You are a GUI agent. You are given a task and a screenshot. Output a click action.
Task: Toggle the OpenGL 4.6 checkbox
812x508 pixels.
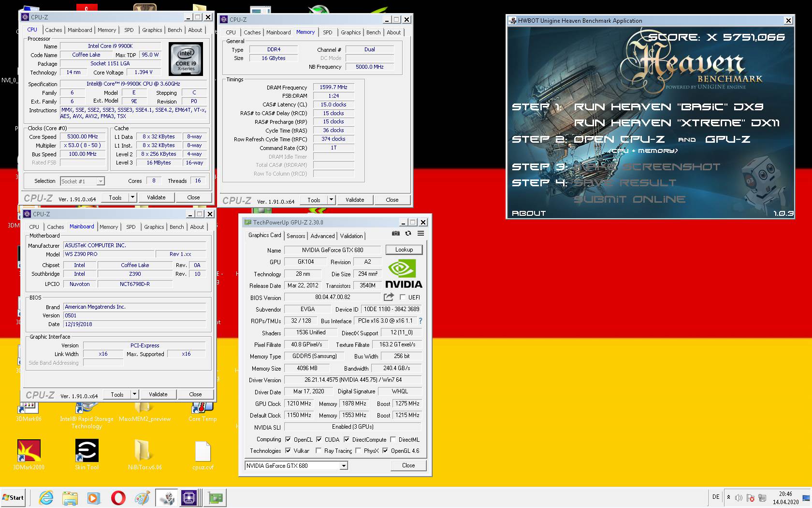(x=385, y=450)
